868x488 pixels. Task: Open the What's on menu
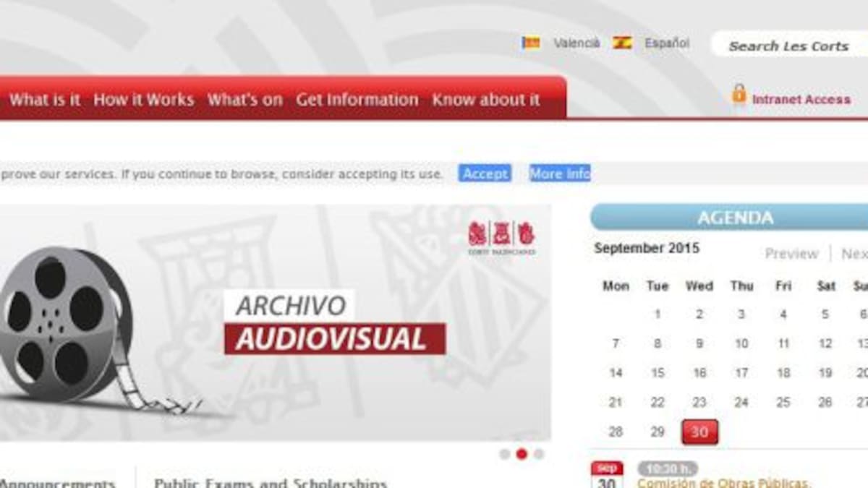pos(244,100)
